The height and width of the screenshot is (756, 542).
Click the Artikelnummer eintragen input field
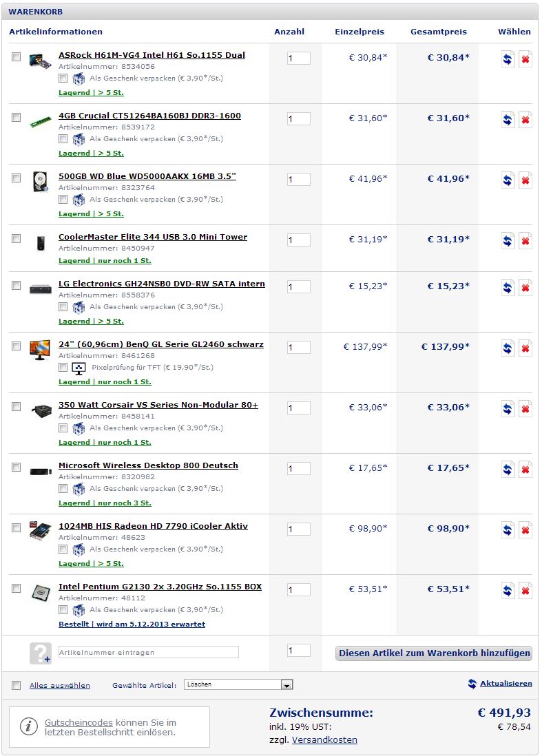coord(148,652)
